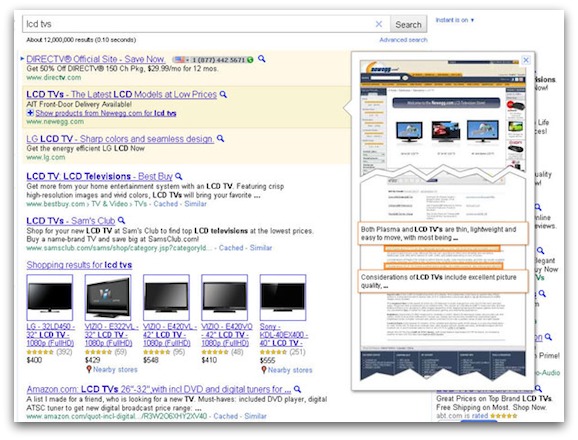Image resolution: width=578 pixels, height=440 pixels.
Task: Preview DIRECTV result with magnifier icon
Action: tap(261, 59)
